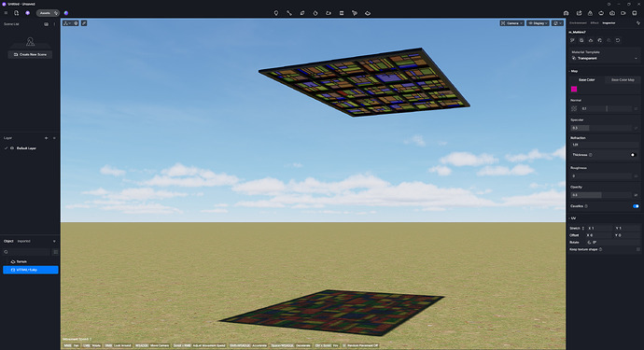Screen dimensions: 644x350
Task: Click the video render camera icon
Action: [623, 13]
